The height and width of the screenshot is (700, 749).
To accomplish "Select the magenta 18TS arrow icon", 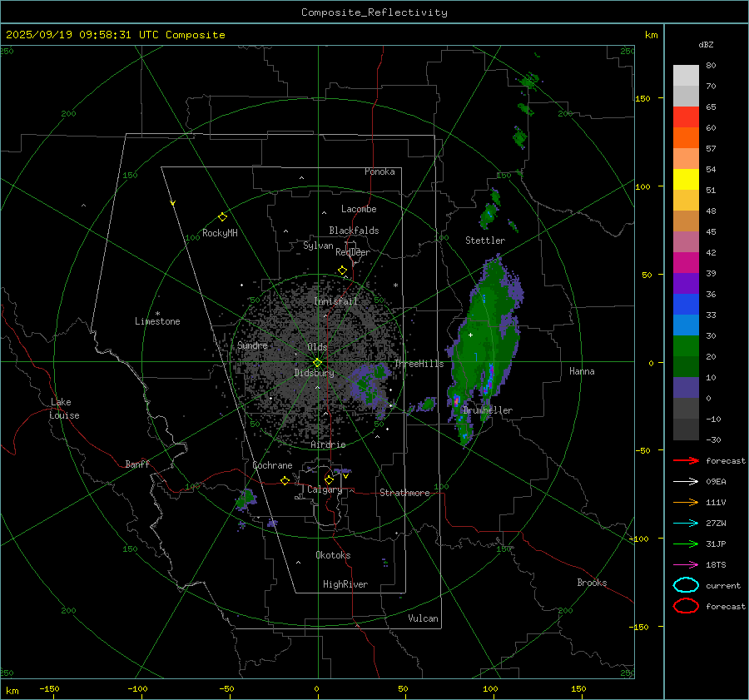I will tap(686, 564).
